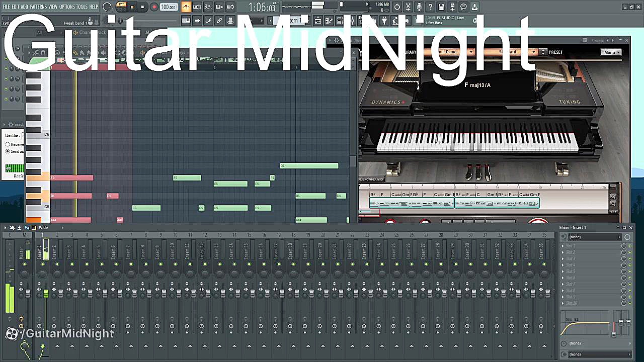Toggle the Slot 1 enable LED
644x362 pixels.
coord(630,246)
